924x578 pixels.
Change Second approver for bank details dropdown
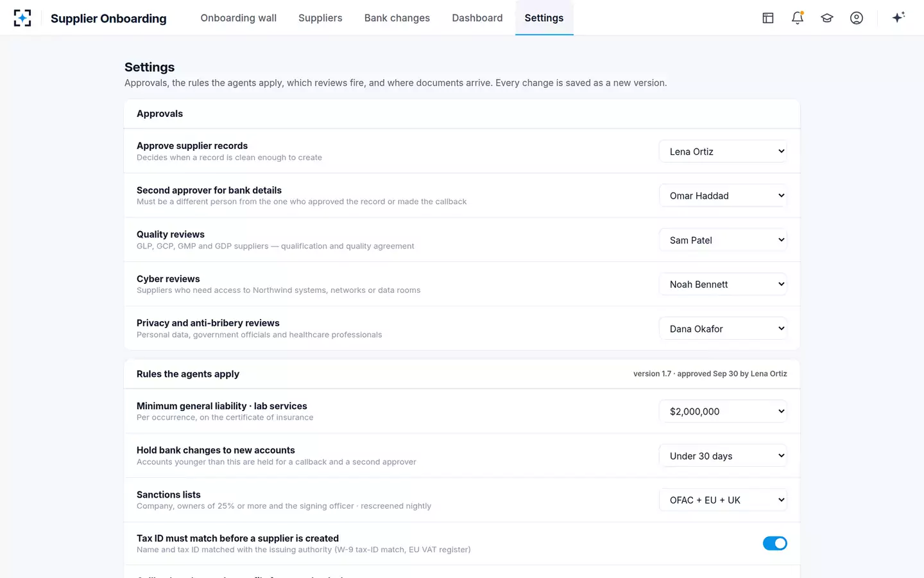[723, 196]
